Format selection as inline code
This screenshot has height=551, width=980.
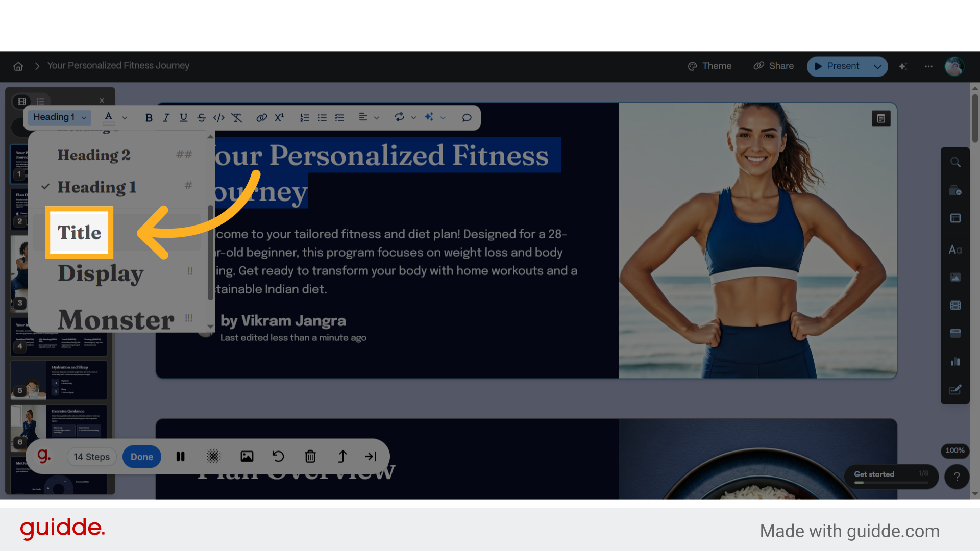point(219,118)
